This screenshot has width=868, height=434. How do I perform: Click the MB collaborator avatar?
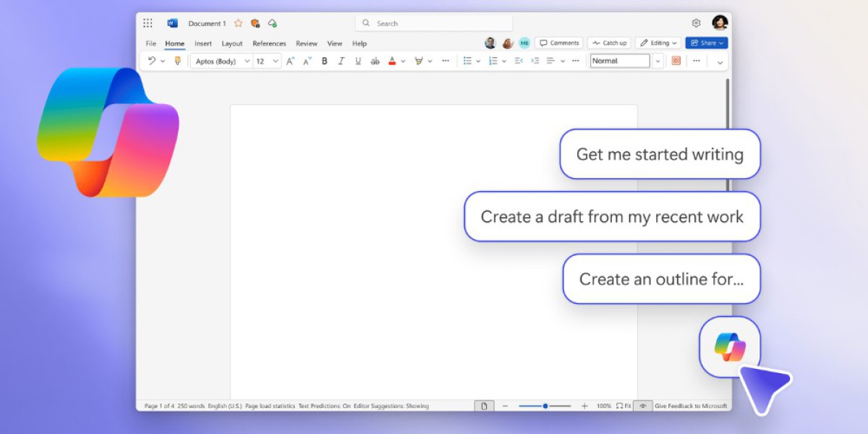tap(524, 43)
